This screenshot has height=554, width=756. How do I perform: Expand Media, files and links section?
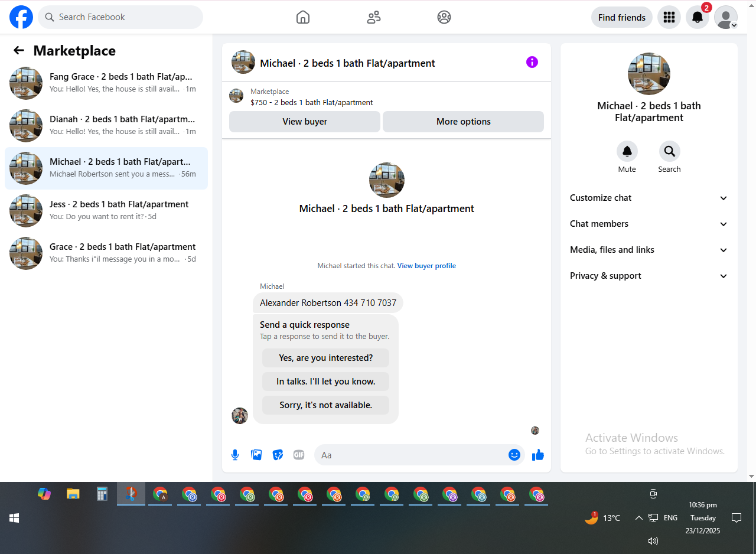point(649,250)
